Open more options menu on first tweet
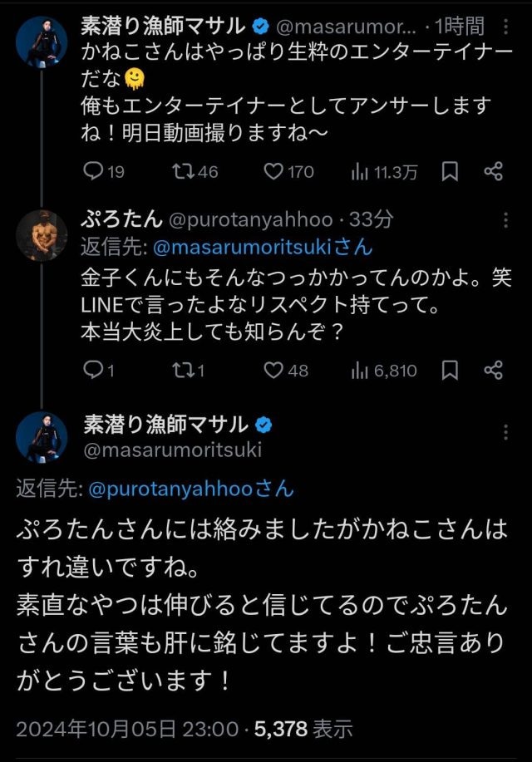This screenshot has width=532, height=762. coord(505,27)
